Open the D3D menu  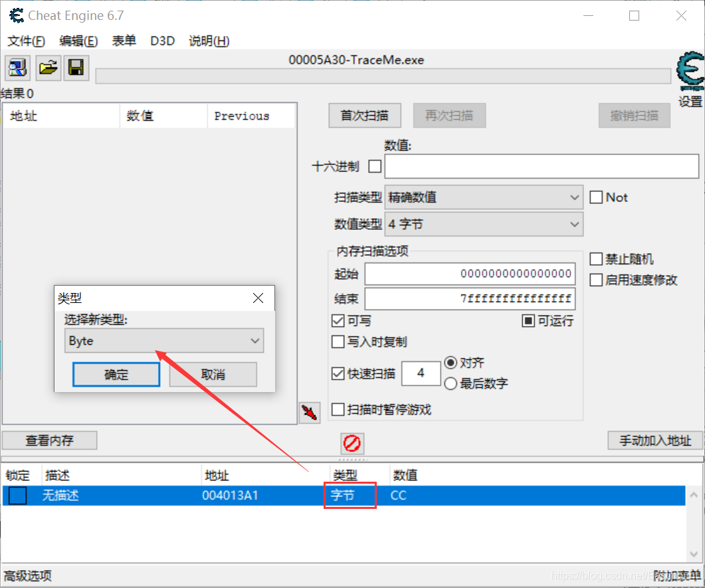tap(162, 41)
